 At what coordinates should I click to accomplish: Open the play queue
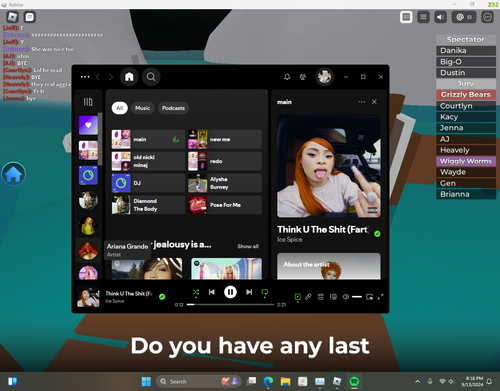(321, 297)
